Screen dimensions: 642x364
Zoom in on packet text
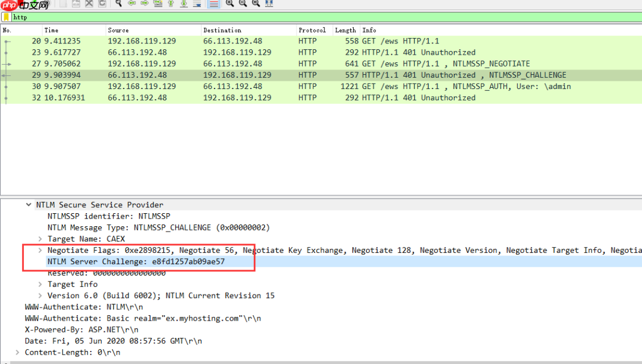pyautogui.click(x=229, y=4)
